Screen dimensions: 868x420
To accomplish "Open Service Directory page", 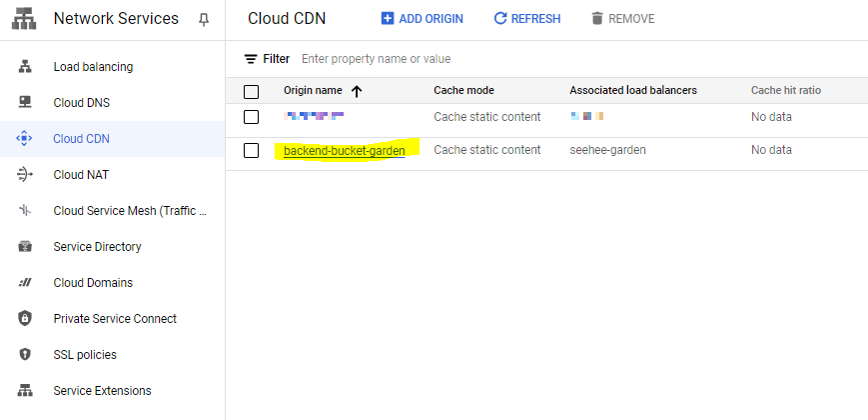I will click(98, 247).
